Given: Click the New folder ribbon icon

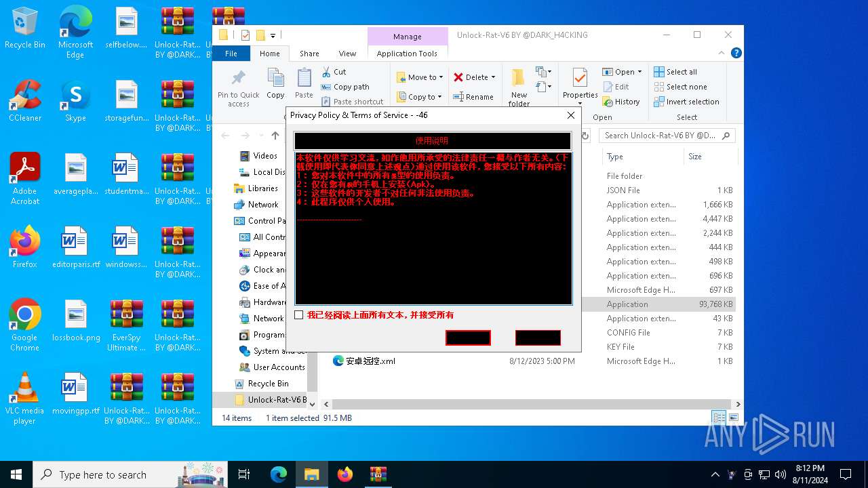Looking at the screenshot, I should 519,87.
